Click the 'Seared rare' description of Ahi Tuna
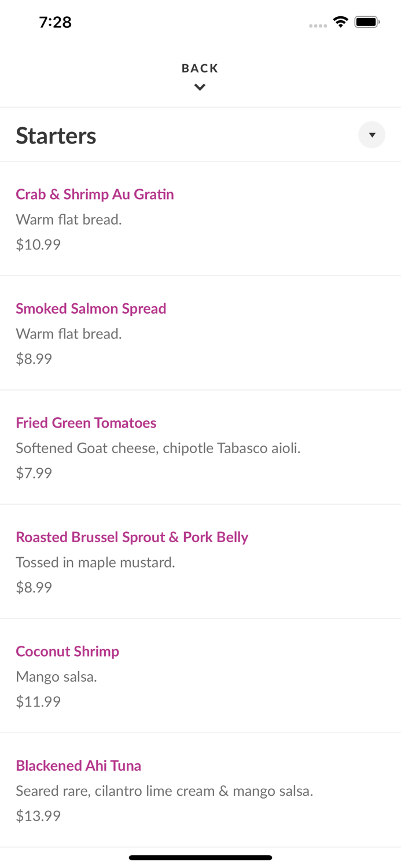This screenshot has height=868, width=401. click(164, 790)
